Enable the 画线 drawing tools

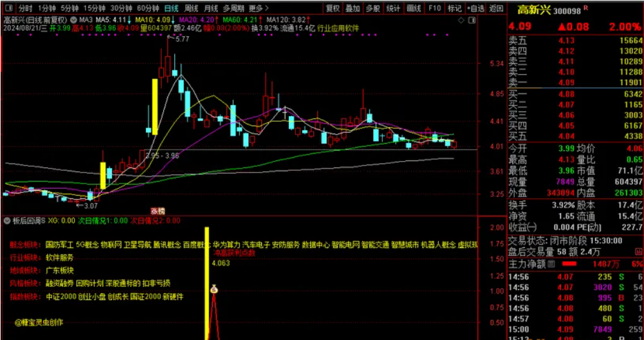[x=414, y=9]
